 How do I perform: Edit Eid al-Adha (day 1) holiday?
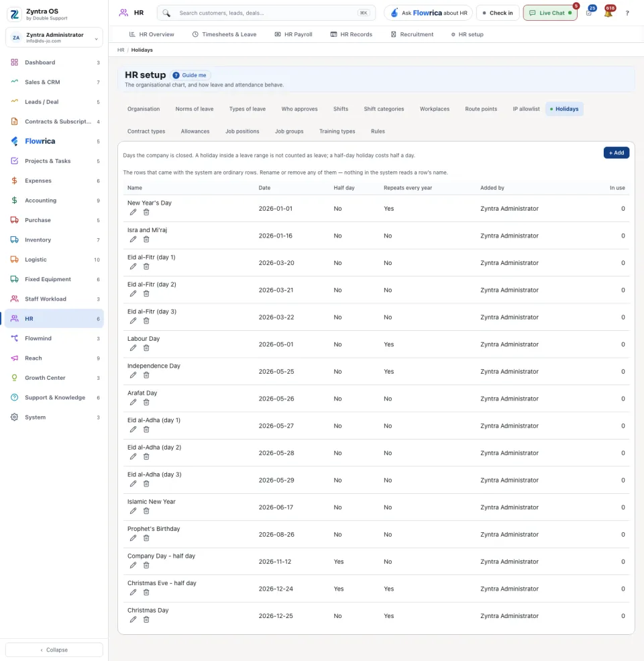(x=133, y=429)
